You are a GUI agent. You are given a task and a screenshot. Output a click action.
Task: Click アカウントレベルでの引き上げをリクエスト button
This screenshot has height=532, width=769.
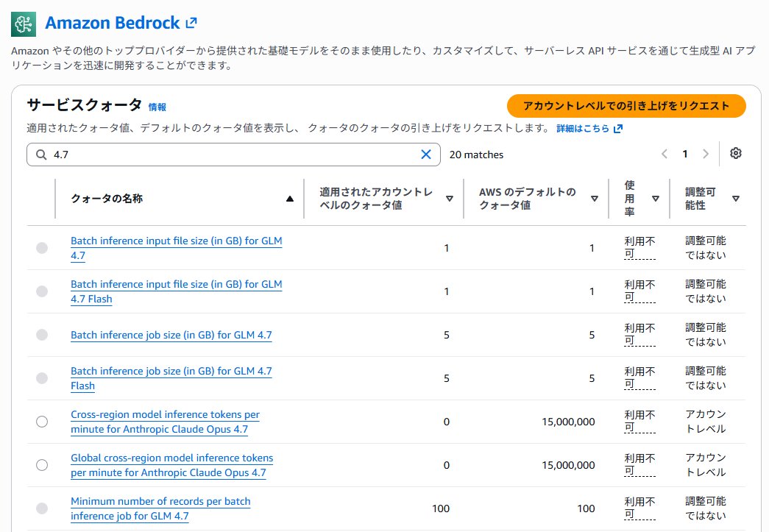(626, 106)
